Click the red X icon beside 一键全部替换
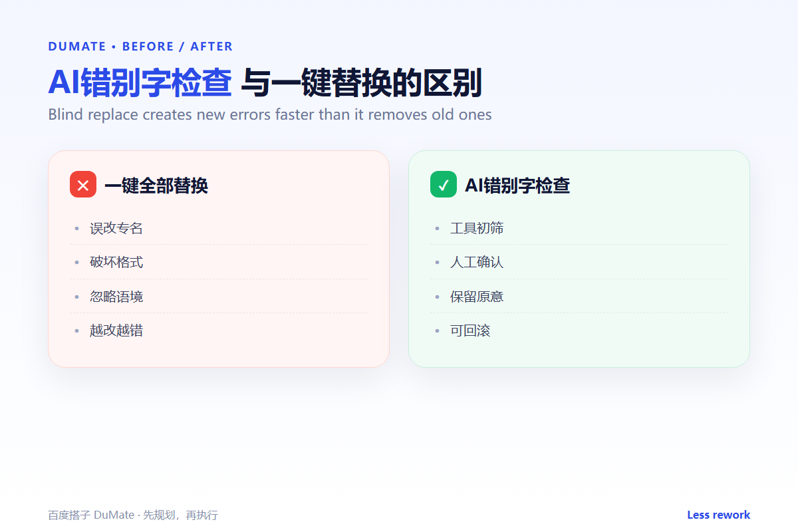 pyautogui.click(x=83, y=184)
